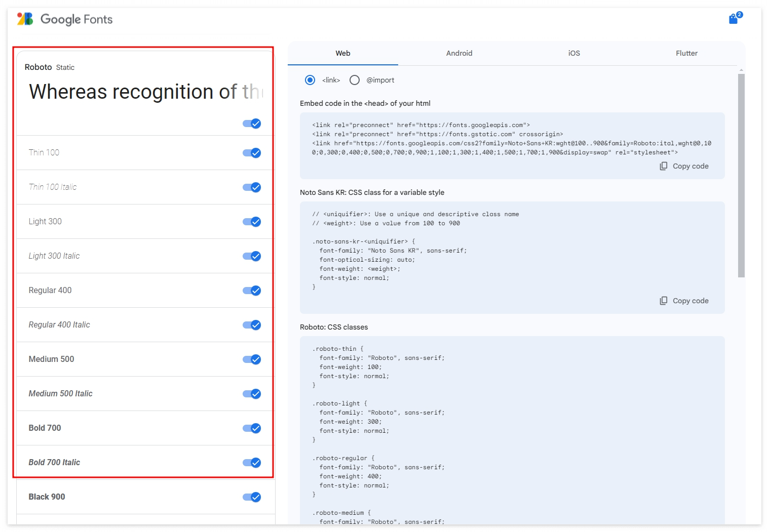The image size is (769, 532).
Task: Toggle all Roboto styles switch under preview
Action: tap(252, 124)
